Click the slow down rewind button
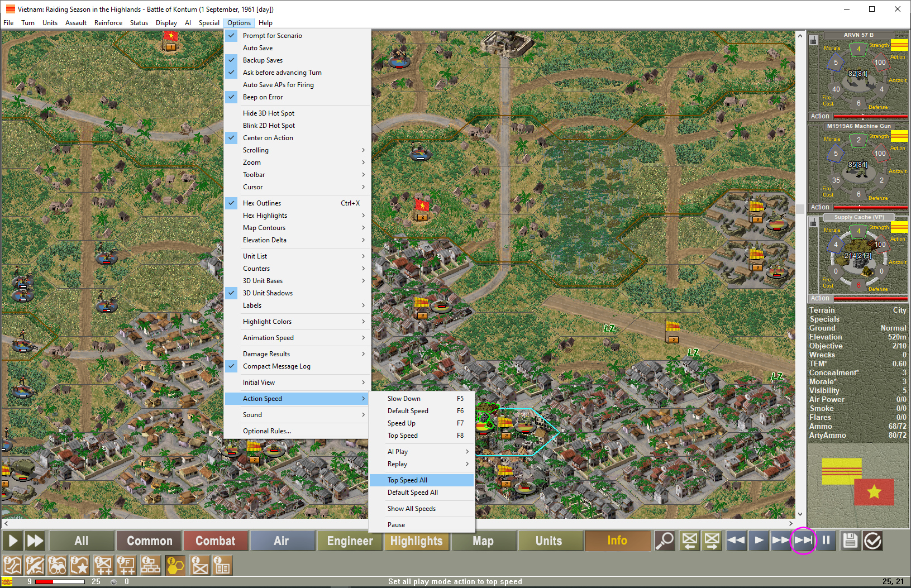Viewport: 911px width, 588px height. tap(736, 541)
